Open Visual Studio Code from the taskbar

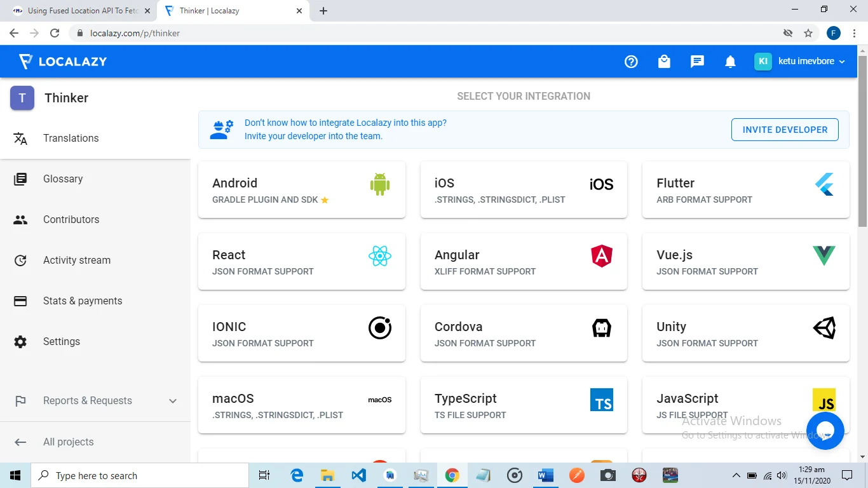click(358, 475)
